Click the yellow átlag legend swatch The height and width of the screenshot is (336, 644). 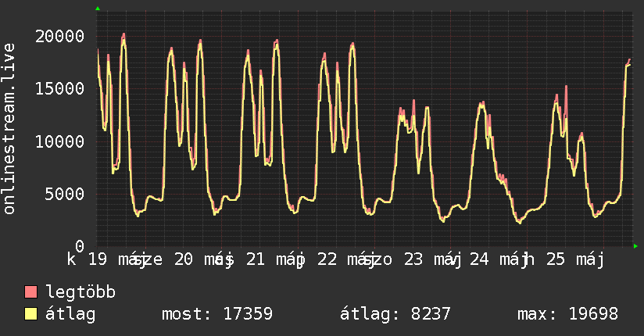[x=30, y=314]
